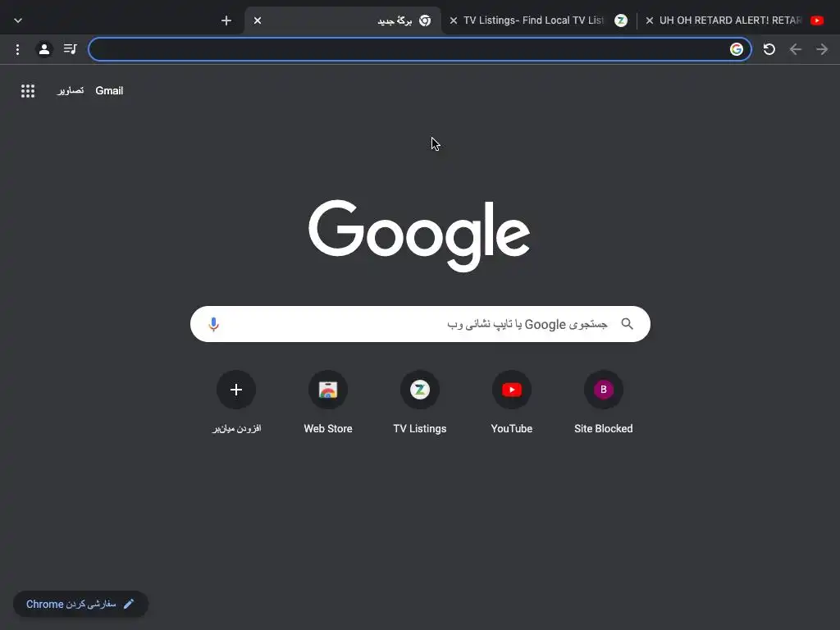Open the Web Store shortcut
This screenshot has width=840, height=630.
pos(328,390)
